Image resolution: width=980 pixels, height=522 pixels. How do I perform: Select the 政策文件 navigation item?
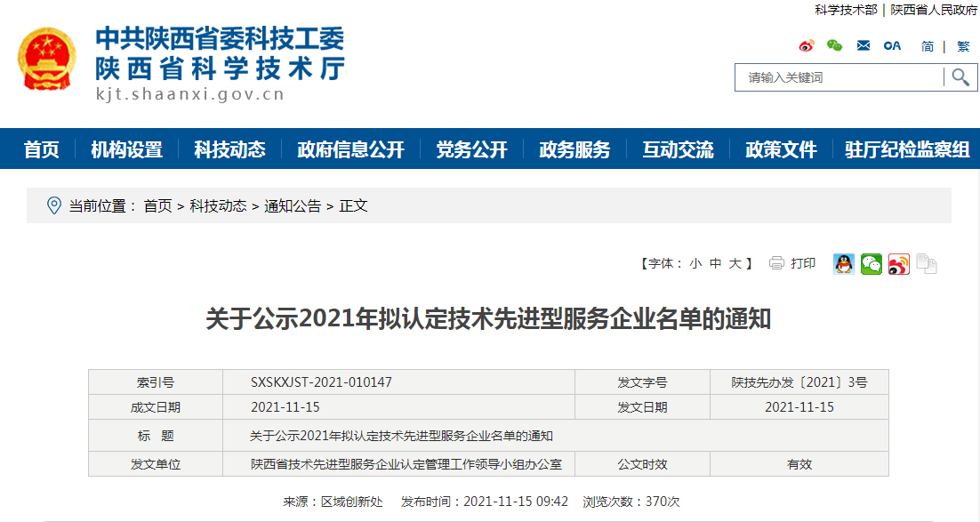click(781, 150)
